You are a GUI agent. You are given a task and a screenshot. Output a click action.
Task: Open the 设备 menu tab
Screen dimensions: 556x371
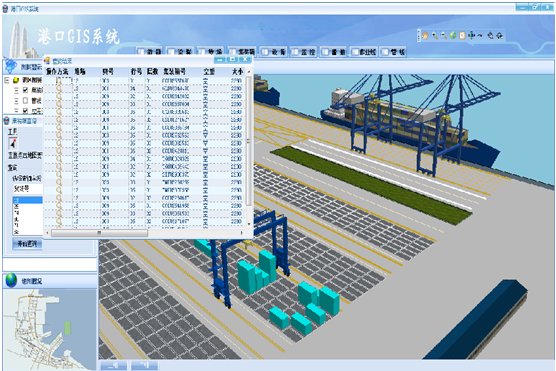click(x=273, y=52)
